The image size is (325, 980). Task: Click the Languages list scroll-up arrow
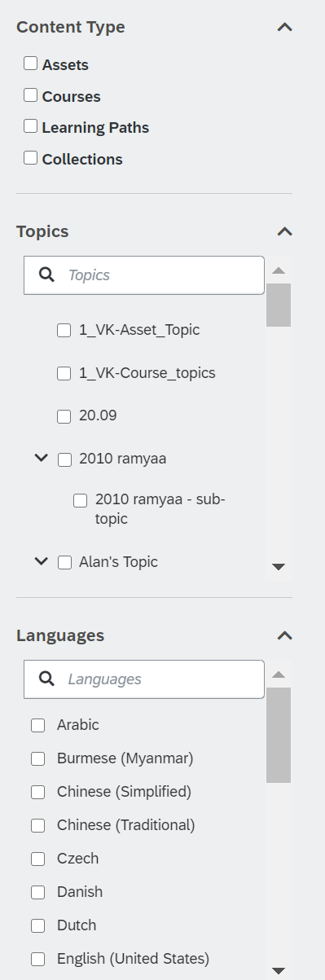click(279, 675)
